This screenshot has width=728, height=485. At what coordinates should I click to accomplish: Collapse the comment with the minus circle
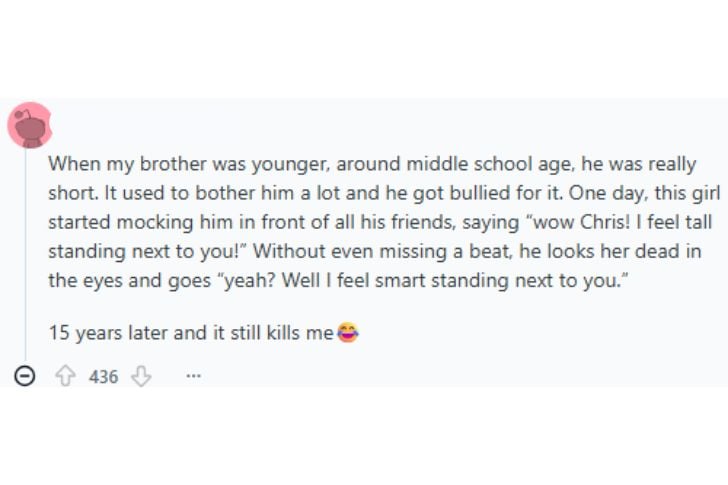point(26,377)
